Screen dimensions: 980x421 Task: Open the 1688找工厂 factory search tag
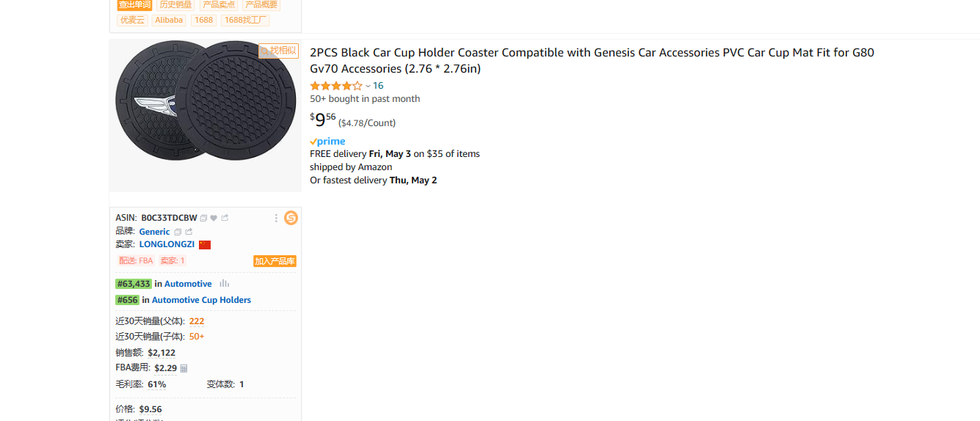point(246,20)
